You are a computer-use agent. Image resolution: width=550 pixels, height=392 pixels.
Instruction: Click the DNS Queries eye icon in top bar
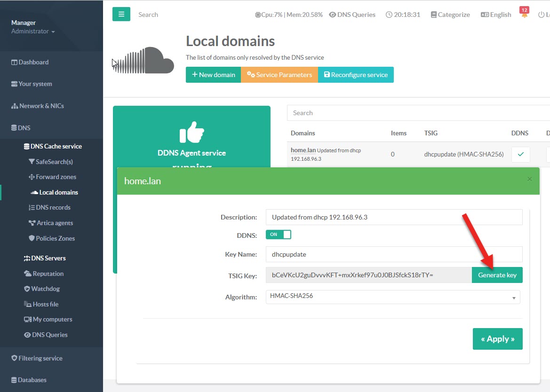click(332, 15)
